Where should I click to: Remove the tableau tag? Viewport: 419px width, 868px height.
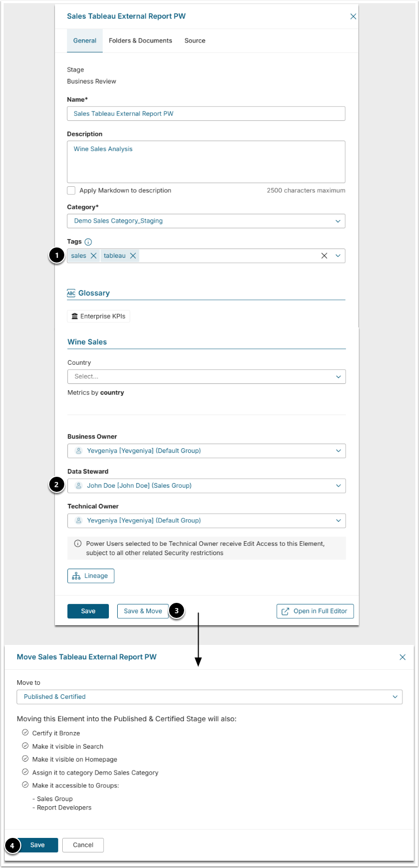coord(133,256)
